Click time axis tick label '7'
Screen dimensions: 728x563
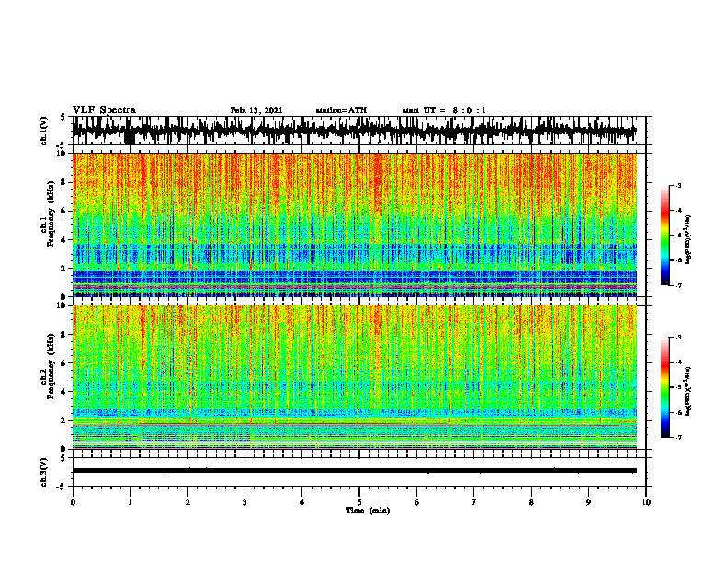pyautogui.click(x=474, y=502)
